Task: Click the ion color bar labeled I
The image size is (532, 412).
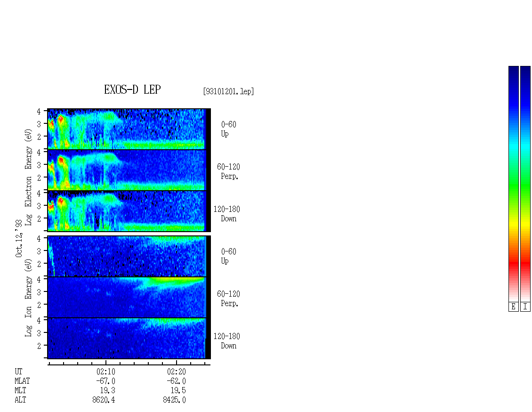Action: [525, 184]
